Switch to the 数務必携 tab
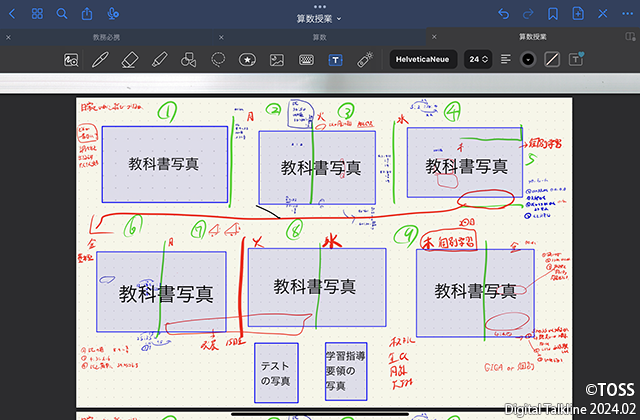 (106, 37)
